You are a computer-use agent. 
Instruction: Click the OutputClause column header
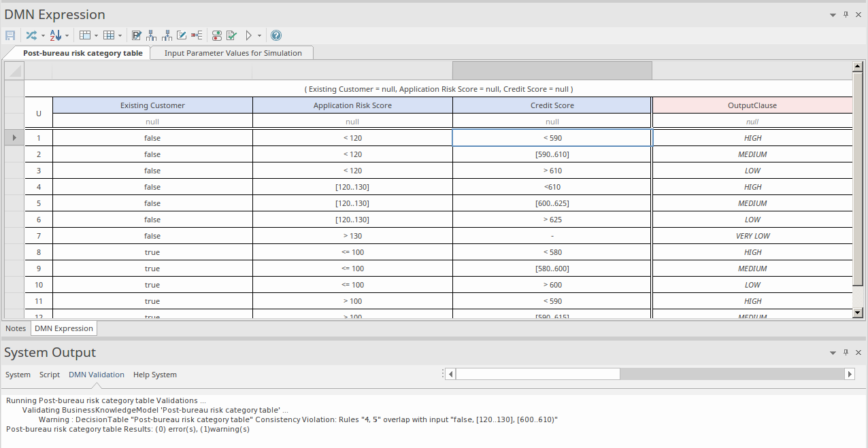click(x=752, y=105)
